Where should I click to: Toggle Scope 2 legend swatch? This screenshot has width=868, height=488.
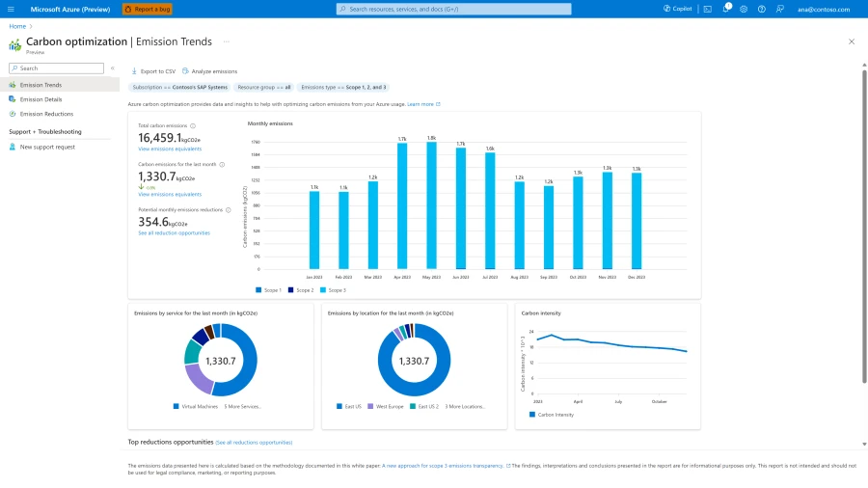[x=290, y=290]
